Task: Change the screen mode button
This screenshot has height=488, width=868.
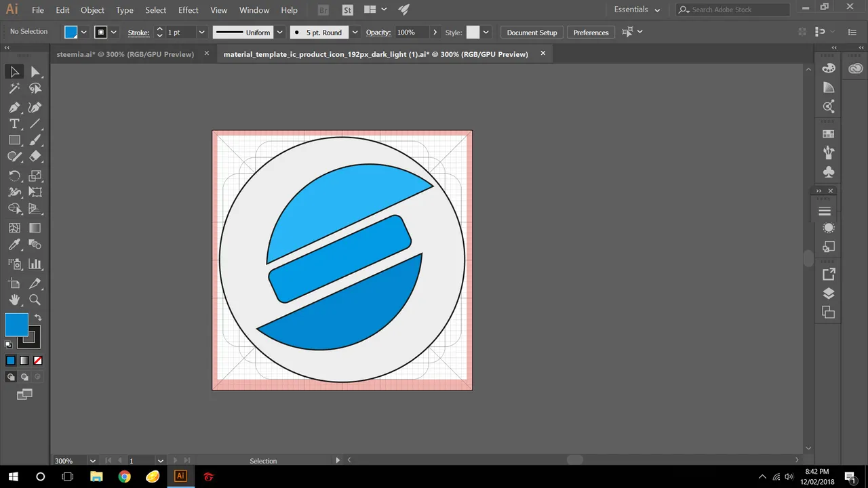Action: click(x=24, y=394)
